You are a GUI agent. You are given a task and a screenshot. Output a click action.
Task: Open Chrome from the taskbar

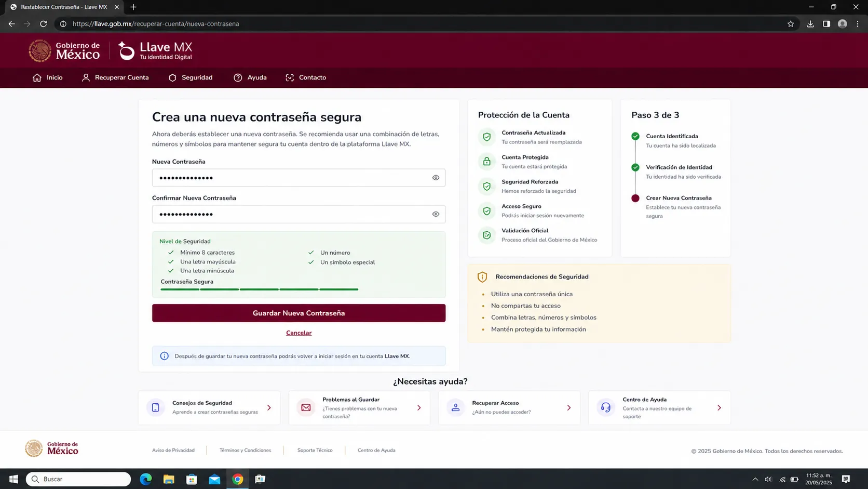[237, 479]
